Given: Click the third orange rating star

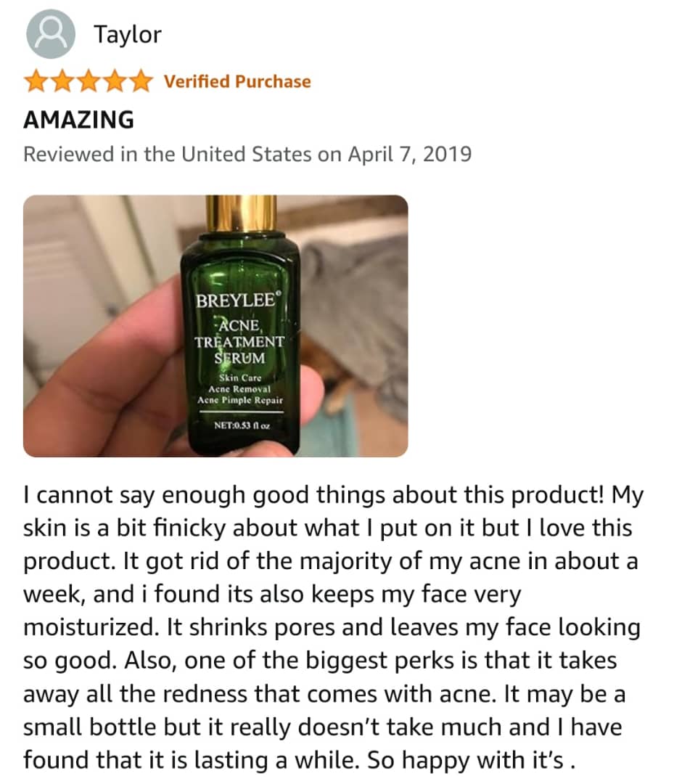Looking at the screenshot, I should coord(89,81).
